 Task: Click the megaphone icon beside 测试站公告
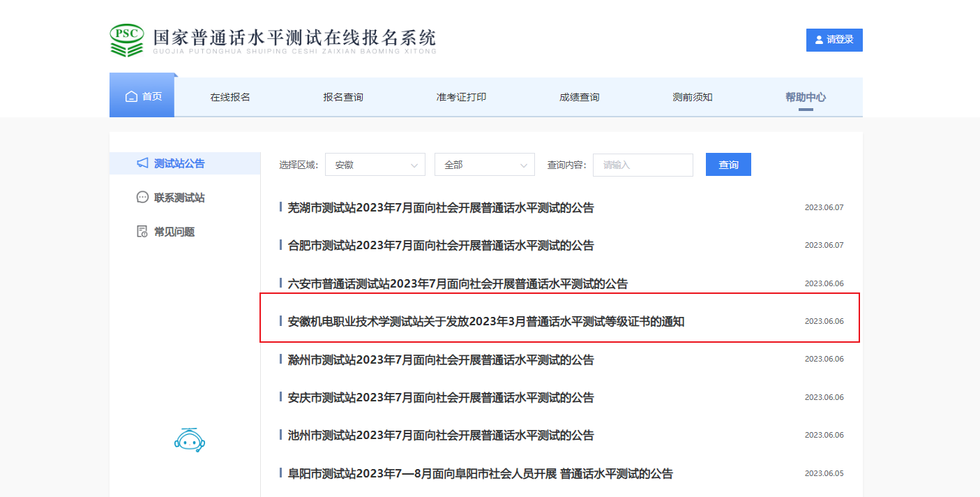(x=142, y=163)
